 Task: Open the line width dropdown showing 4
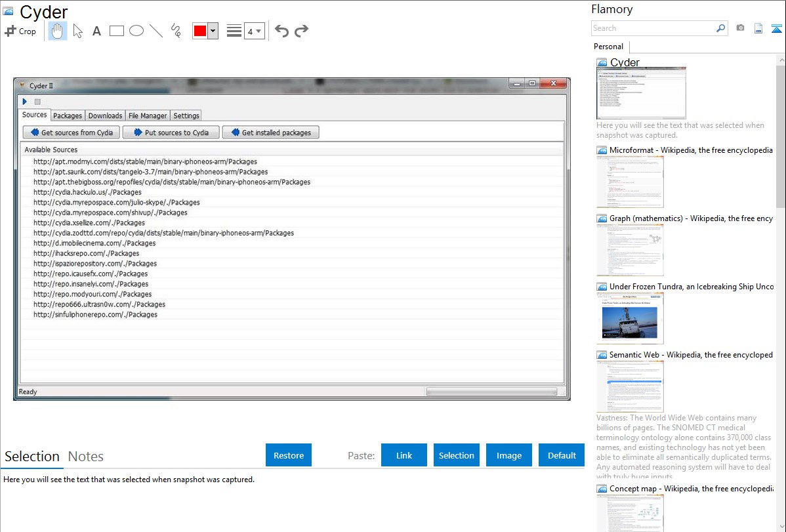click(x=254, y=31)
